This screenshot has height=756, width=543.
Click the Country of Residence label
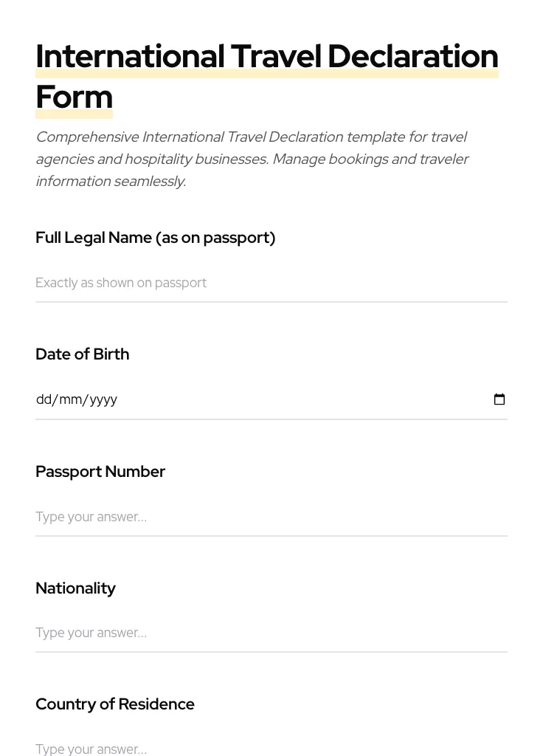pos(115,704)
